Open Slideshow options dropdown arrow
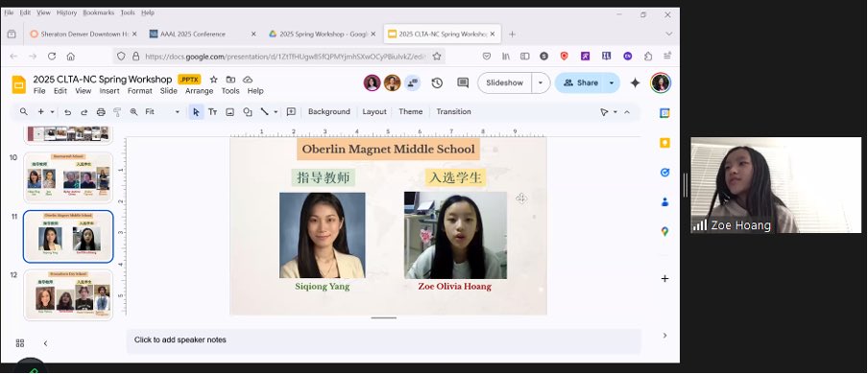Viewport: 868px width, 374px height. point(541,83)
